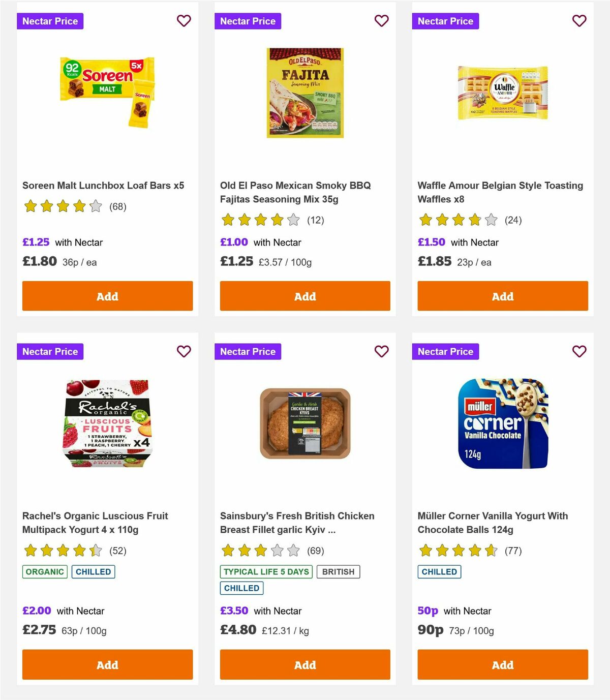610x700 pixels.
Task: Add the Müller Corner Vanilla yogurt to basket
Action: pos(502,664)
